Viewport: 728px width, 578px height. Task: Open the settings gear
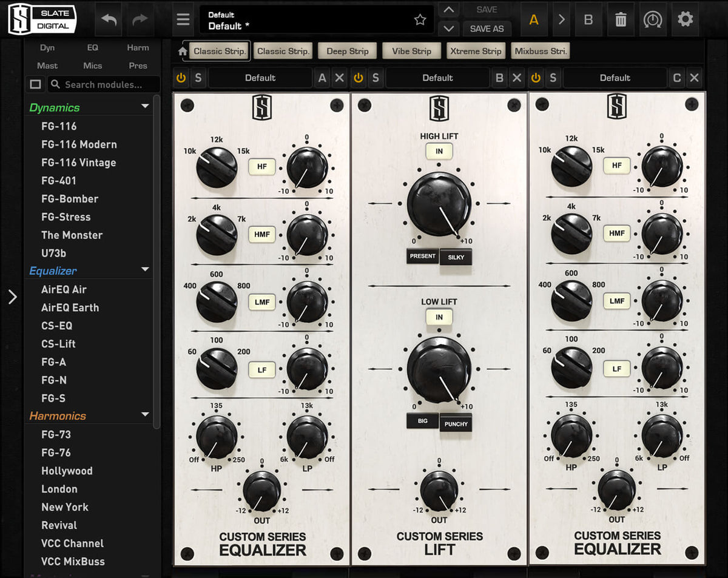685,19
